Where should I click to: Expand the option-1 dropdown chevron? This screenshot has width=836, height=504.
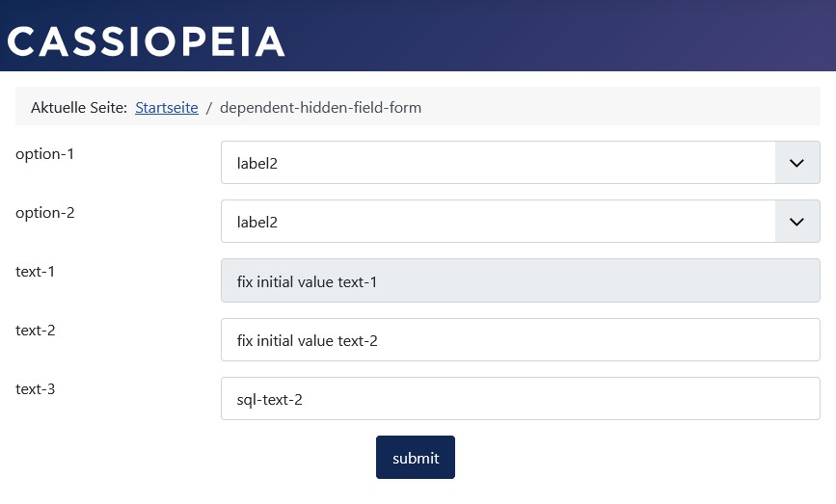pos(796,163)
